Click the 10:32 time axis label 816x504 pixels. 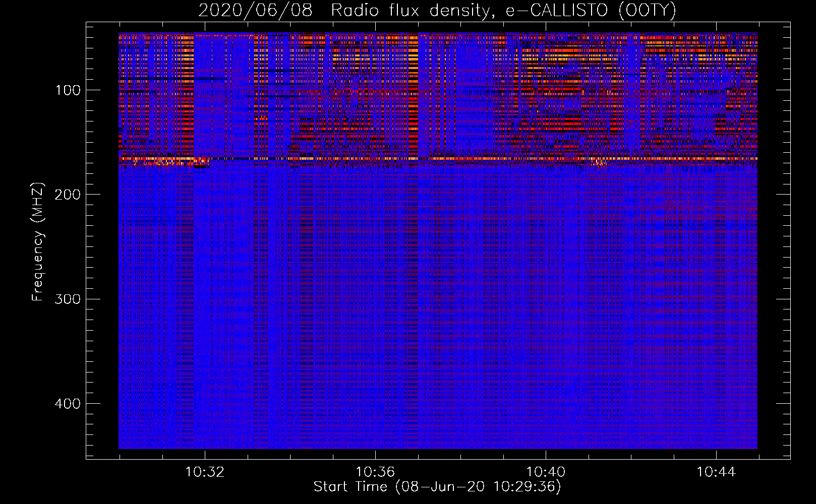point(205,472)
